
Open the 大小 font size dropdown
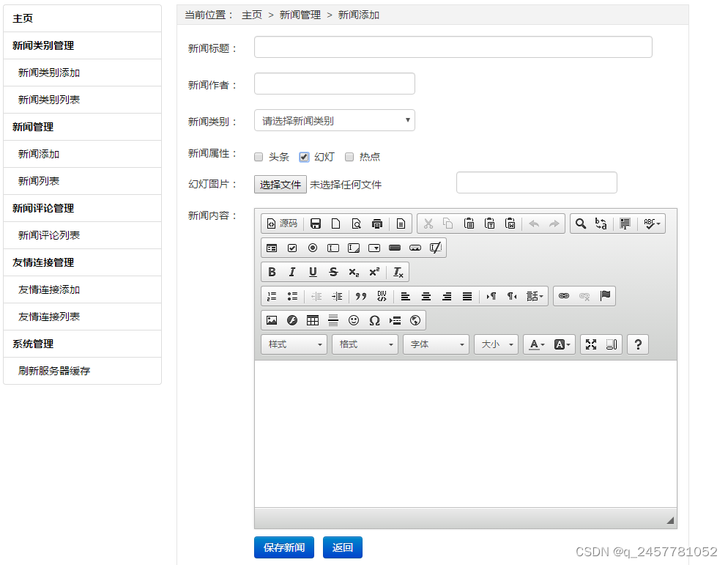coord(496,344)
